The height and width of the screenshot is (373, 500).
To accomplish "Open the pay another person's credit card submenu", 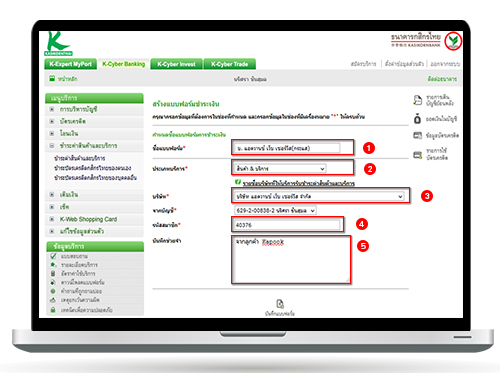I will coord(95,177).
